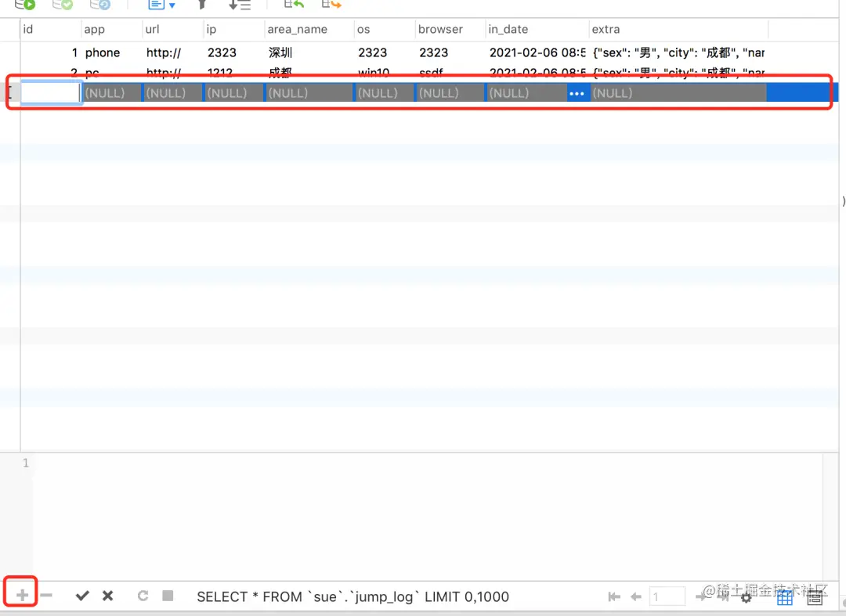Select the extra JSON cell of row 1
The width and height of the screenshot is (846, 616).
[678, 52]
